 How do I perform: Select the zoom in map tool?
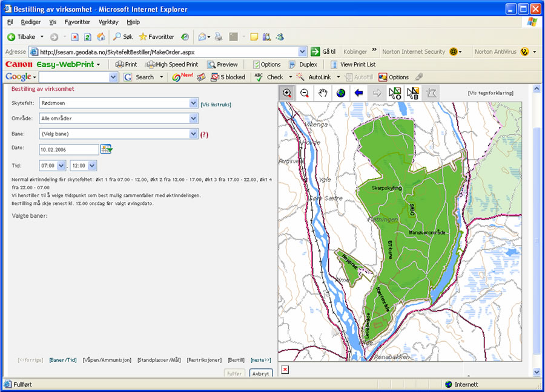[286, 93]
